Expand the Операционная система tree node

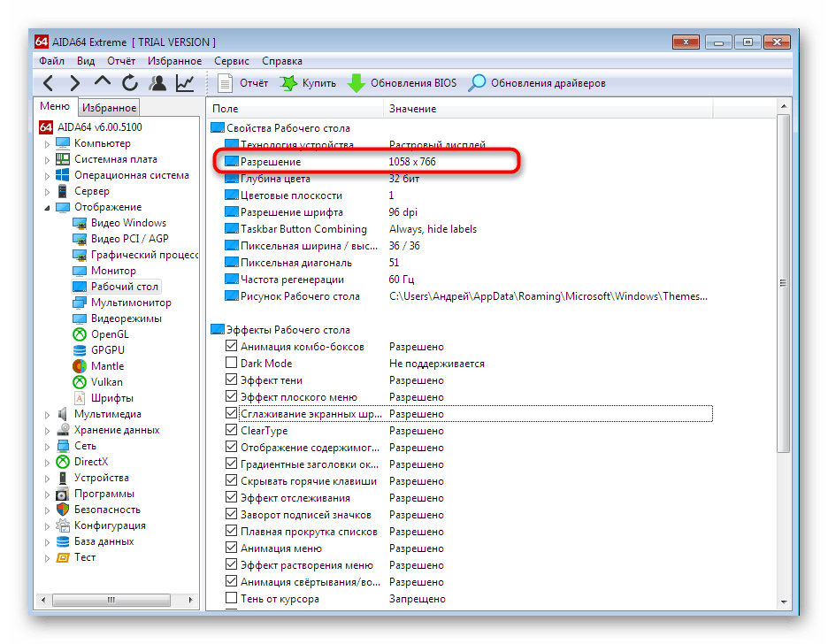pos(47,176)
